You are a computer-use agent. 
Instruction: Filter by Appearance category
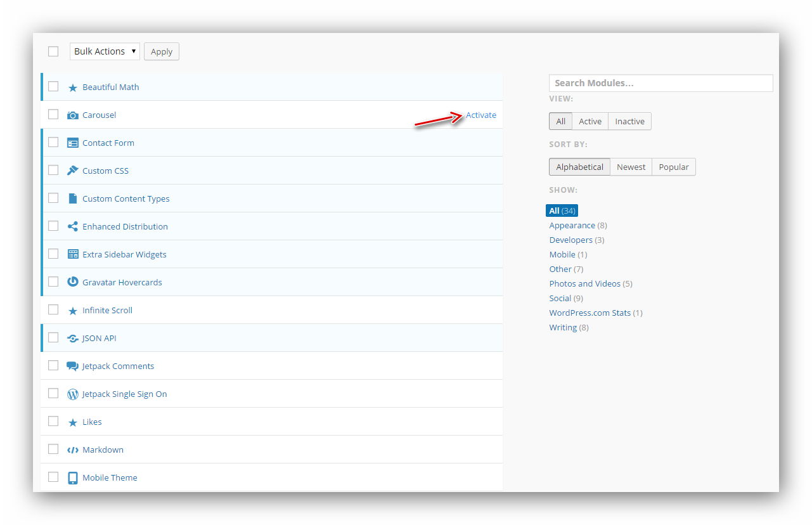pyautogui.click(x=572, y=225)
